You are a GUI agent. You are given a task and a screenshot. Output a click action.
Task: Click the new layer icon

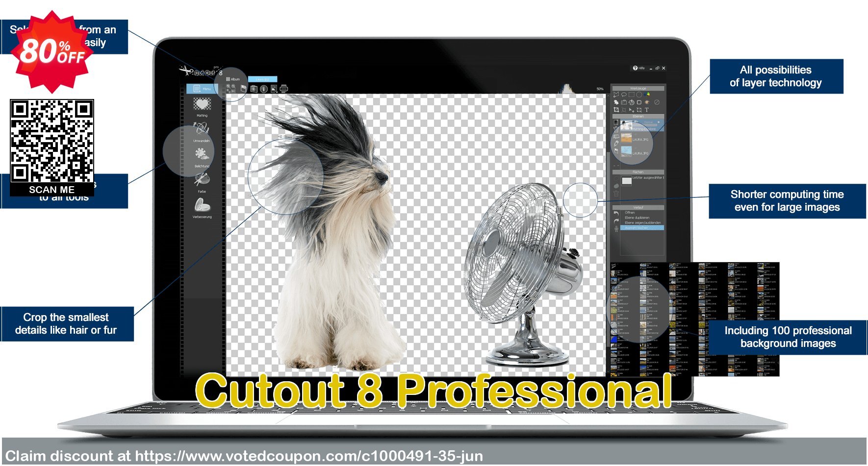pyautogui.click(x=616, y=123)
